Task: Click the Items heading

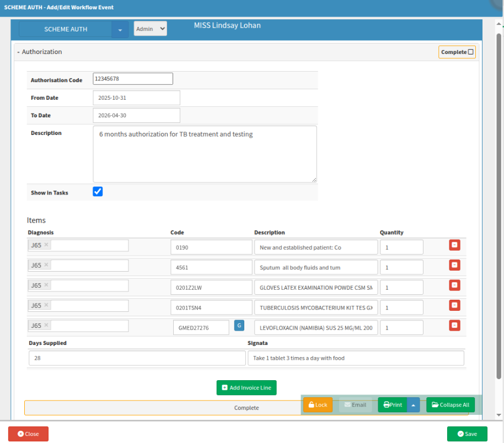Action: [x=36, y=220]
